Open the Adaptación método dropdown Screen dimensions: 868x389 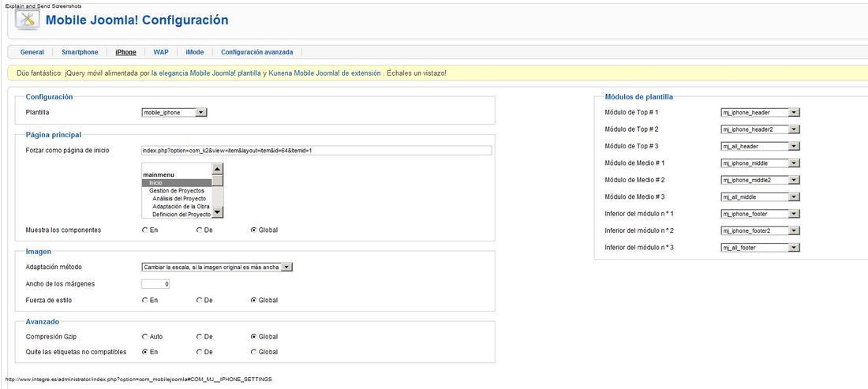point(217,267)
